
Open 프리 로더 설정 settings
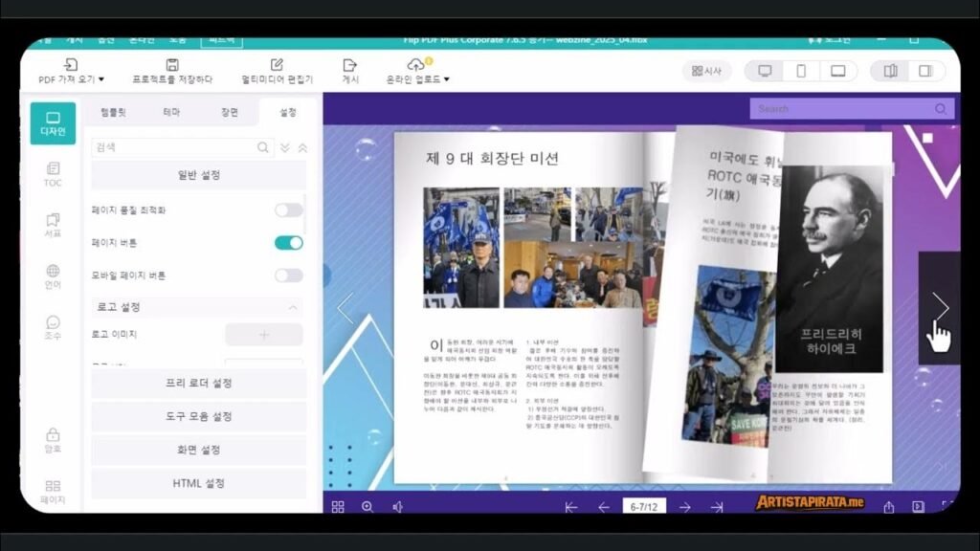point(198,384)
